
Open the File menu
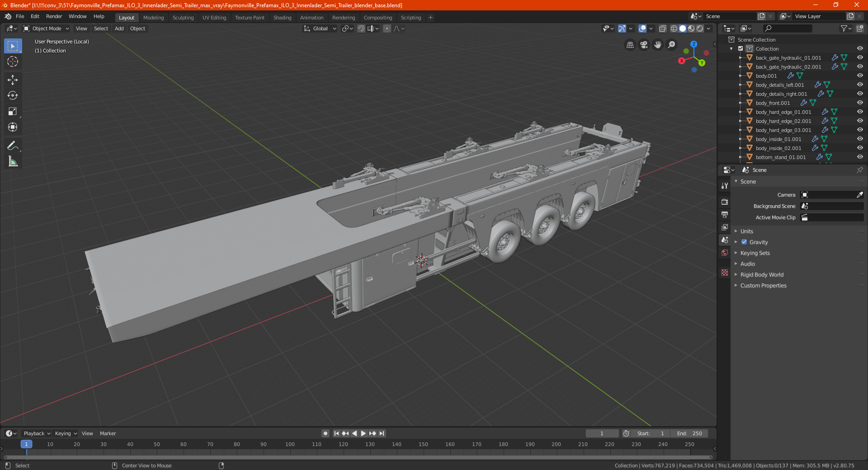(20, 16)
